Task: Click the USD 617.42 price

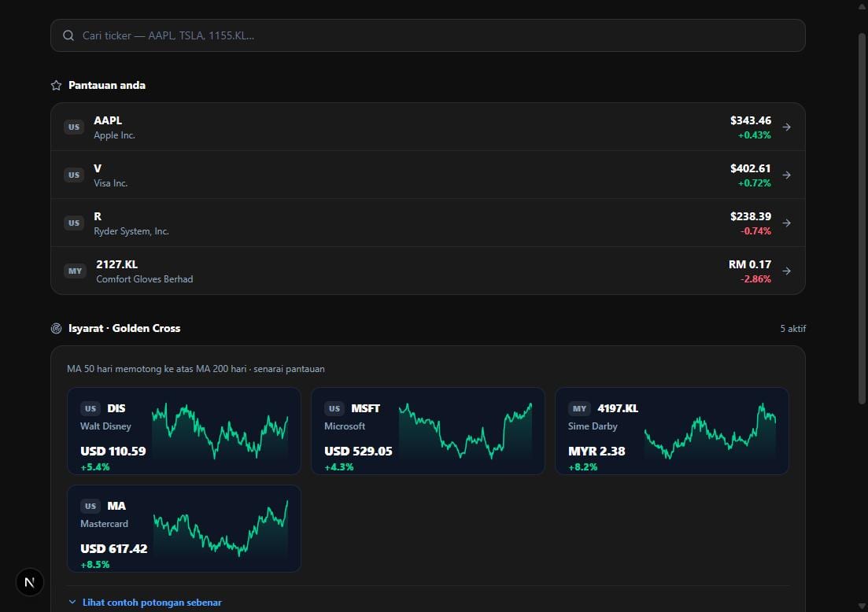Action: [113, 548]
